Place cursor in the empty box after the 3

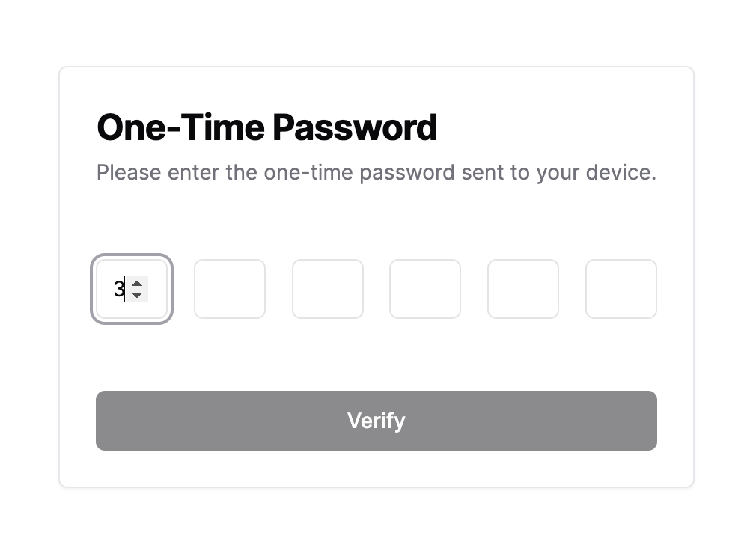tap(230, 289)
